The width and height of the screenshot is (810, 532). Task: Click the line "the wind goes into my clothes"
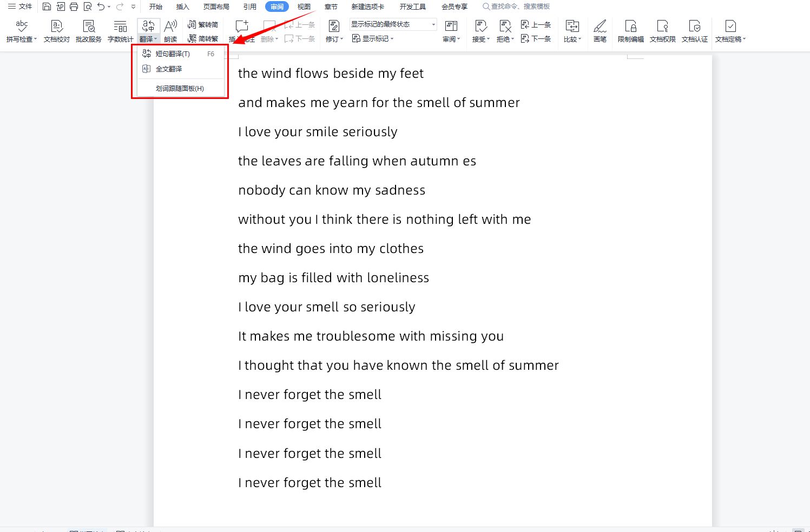click(331, 248)
